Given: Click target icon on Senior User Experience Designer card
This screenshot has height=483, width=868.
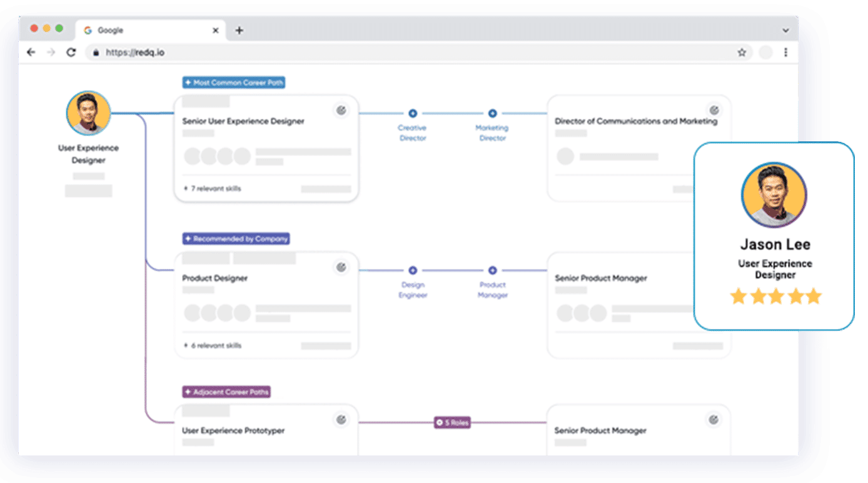Looking at the screenshot, I should pos(341,110).
